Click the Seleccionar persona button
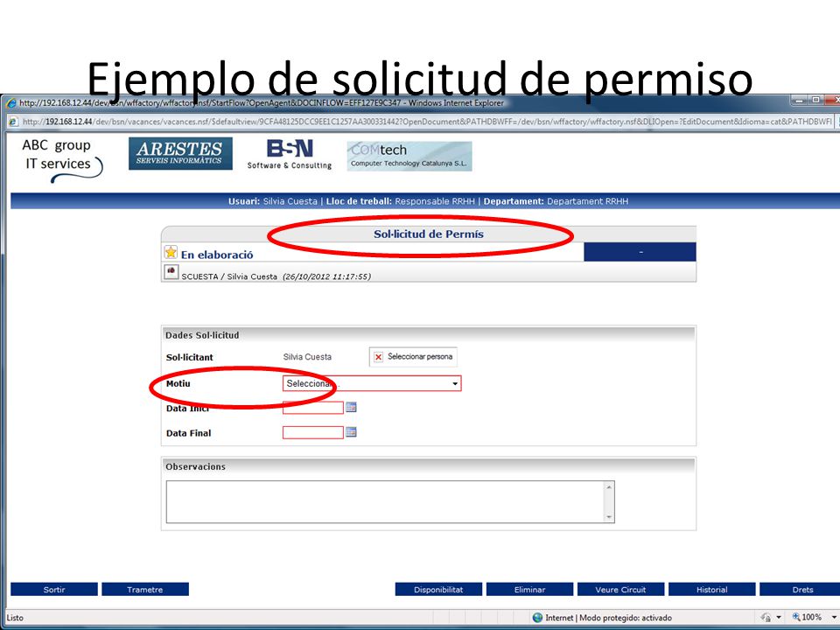This screenshot has height=630, width=840. [413, 357]
